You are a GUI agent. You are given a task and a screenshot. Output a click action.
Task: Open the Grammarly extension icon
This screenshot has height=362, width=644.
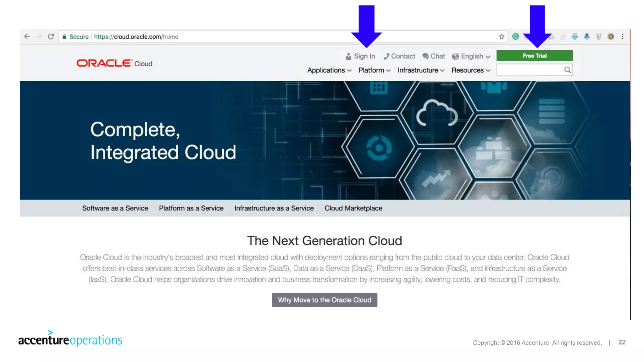(515, 36)
